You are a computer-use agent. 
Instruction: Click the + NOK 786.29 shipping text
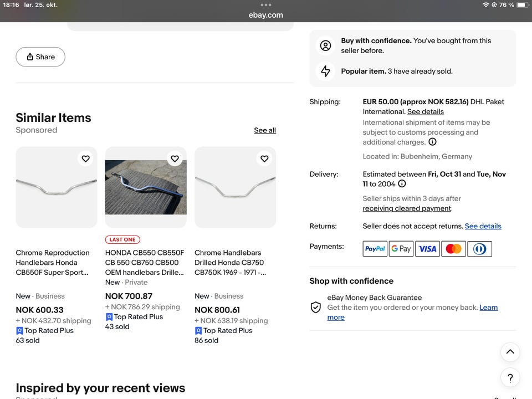tap(142, 306)
